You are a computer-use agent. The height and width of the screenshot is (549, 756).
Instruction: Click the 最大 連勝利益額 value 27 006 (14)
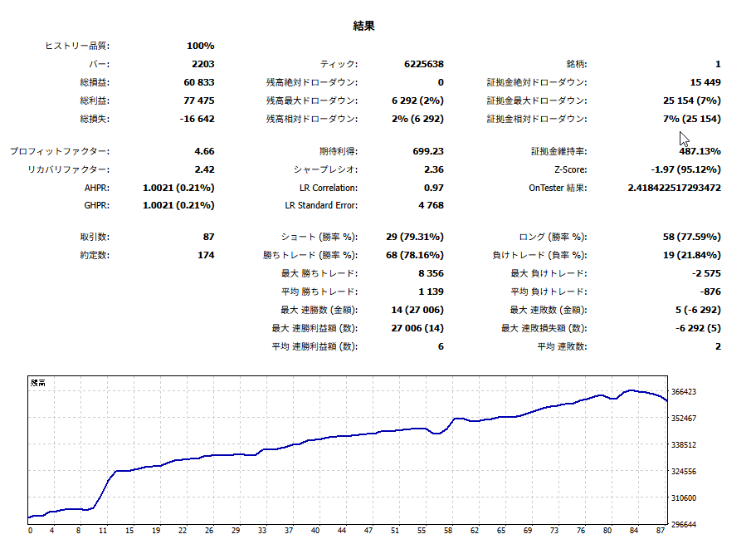tap(417, 329)
